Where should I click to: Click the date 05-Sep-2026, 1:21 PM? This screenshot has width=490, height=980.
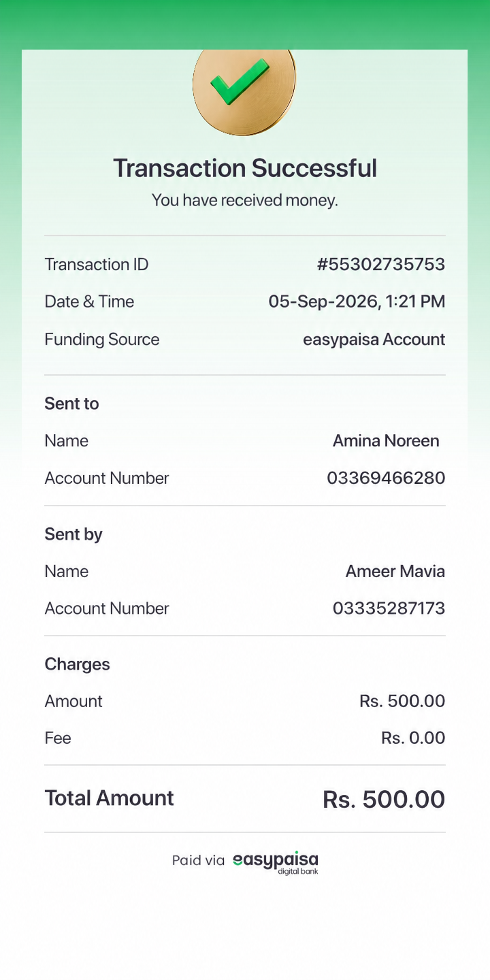[x=357, y=301]
